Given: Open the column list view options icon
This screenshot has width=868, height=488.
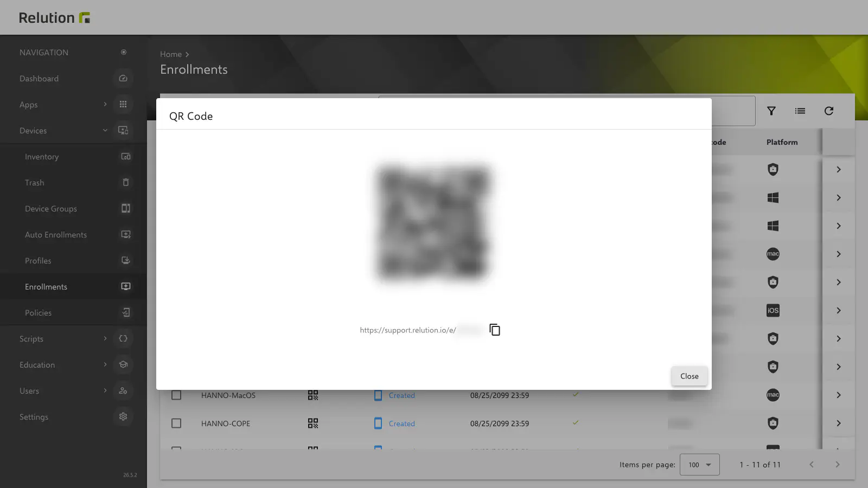Looking at the screenshot, I should point(800,111).
